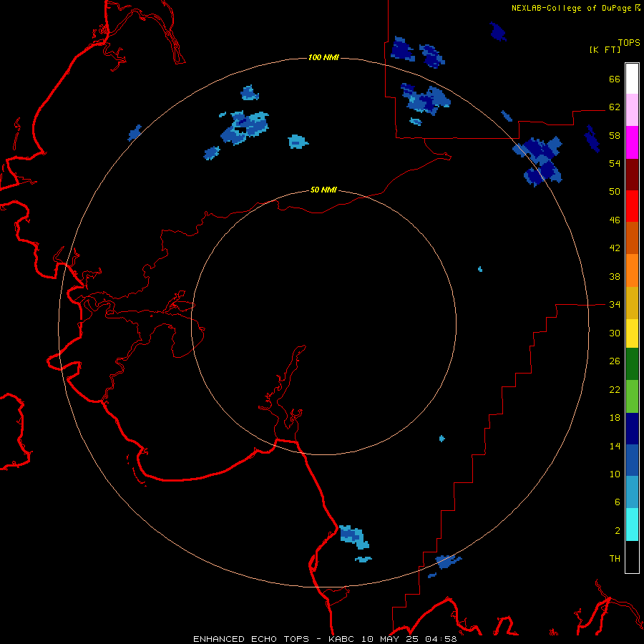644x644 pixels.
Task: Select the gold legend swatch
Action: 632,303
